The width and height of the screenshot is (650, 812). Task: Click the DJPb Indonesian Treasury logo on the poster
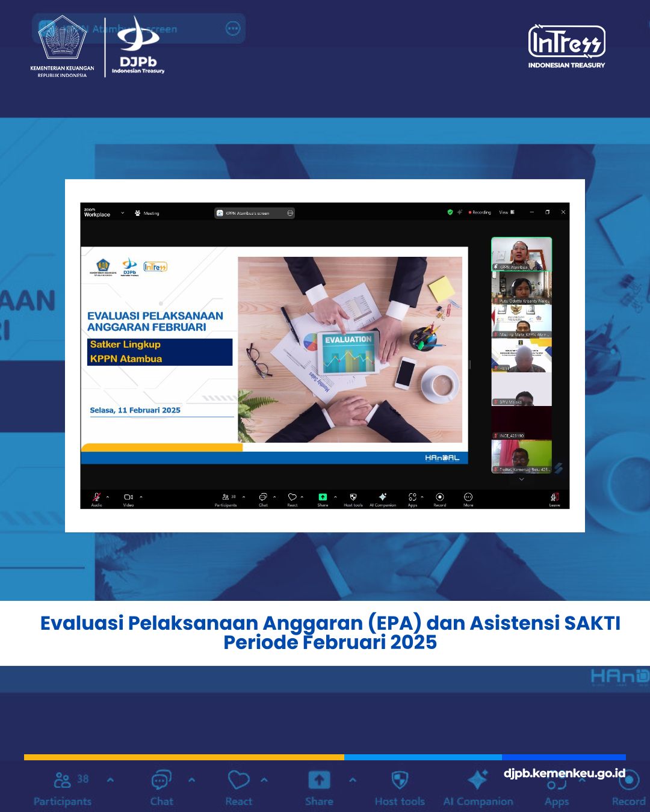click(x=138, y=46)
